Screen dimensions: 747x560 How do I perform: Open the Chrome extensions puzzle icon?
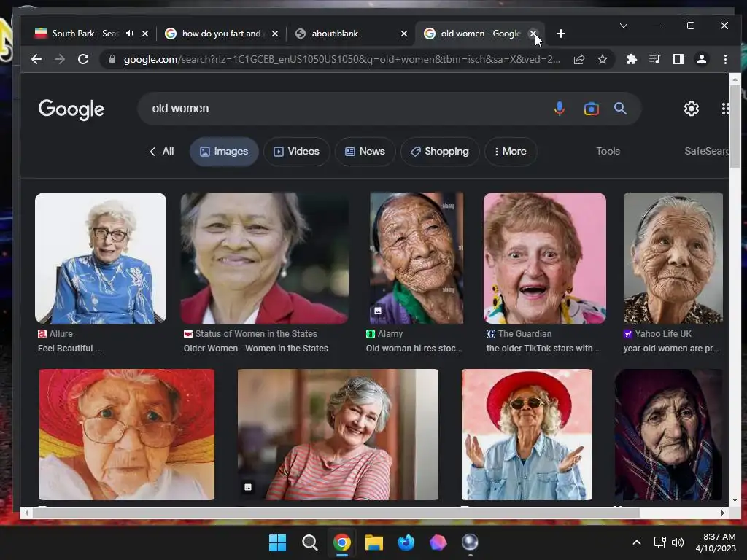(631, 59)
